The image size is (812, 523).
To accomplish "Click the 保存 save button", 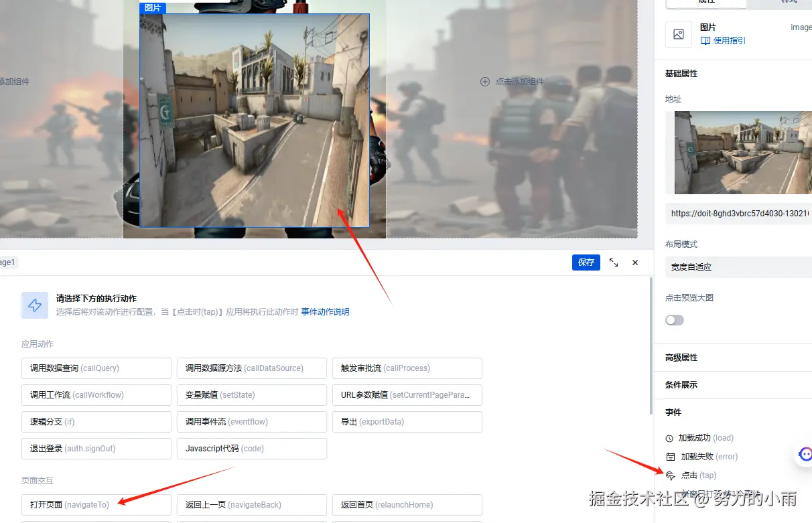I will pos(586,263).
